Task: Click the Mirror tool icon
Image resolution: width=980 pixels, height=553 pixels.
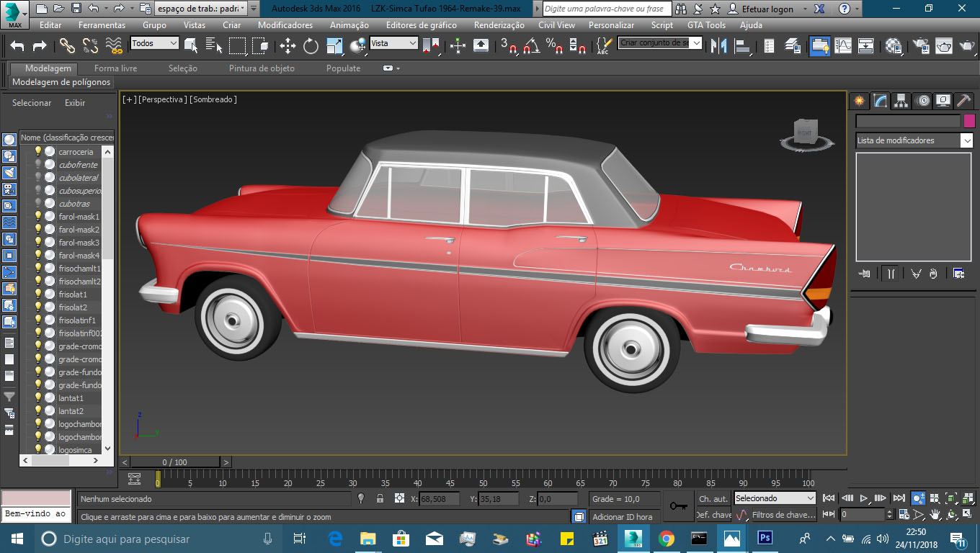Action: tap(718, 46)
